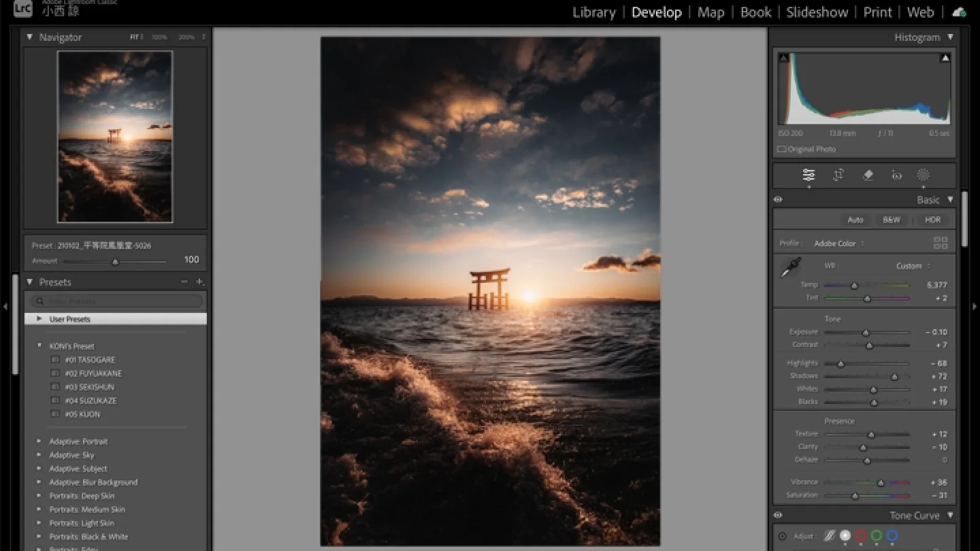Open the Masking tool
Image resolution: width=980 pixels, height=551 pixels.
coord(924,175)
